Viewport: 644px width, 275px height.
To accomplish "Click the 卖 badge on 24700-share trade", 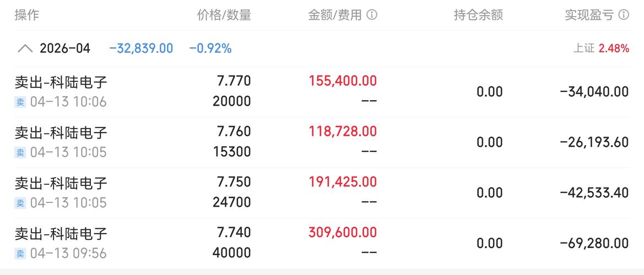I will coord(20,203).
